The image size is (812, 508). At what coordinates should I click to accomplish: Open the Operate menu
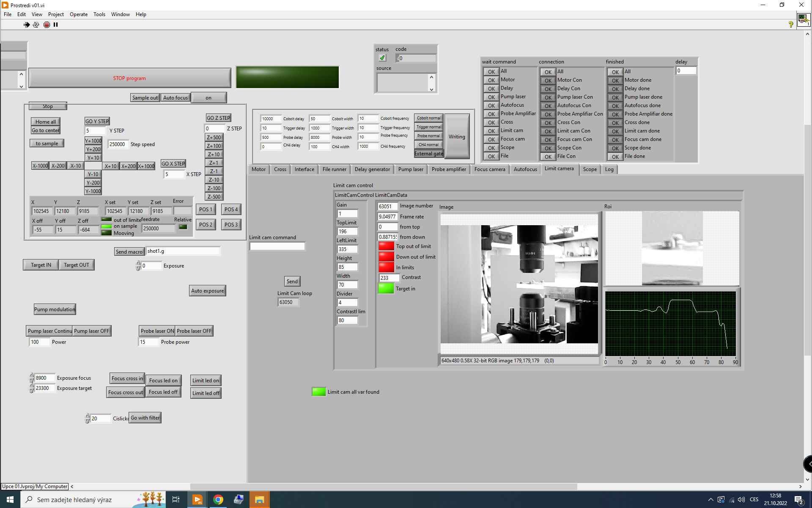79,14
